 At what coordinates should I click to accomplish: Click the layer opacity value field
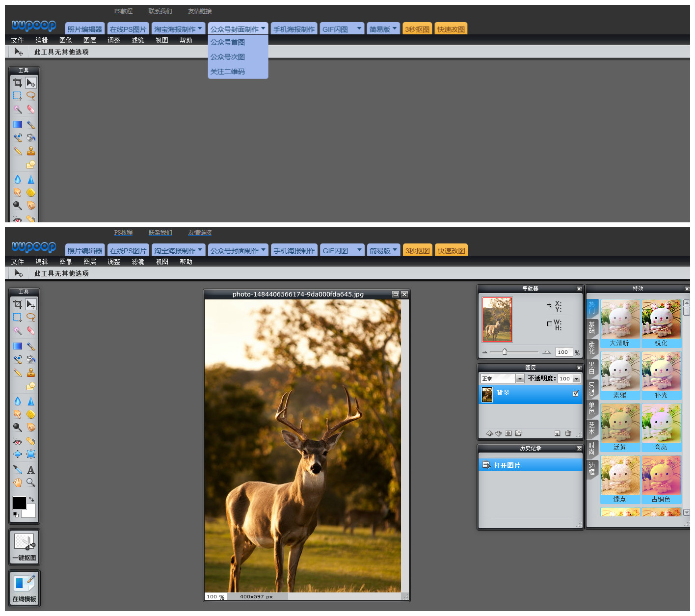coord(565,378)
